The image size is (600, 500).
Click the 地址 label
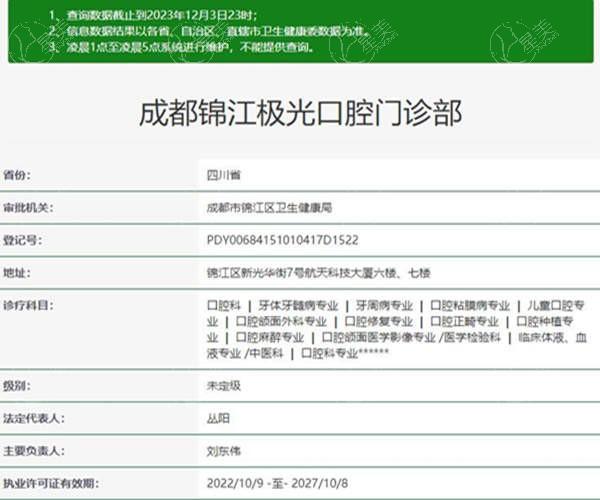pos(17,273)
